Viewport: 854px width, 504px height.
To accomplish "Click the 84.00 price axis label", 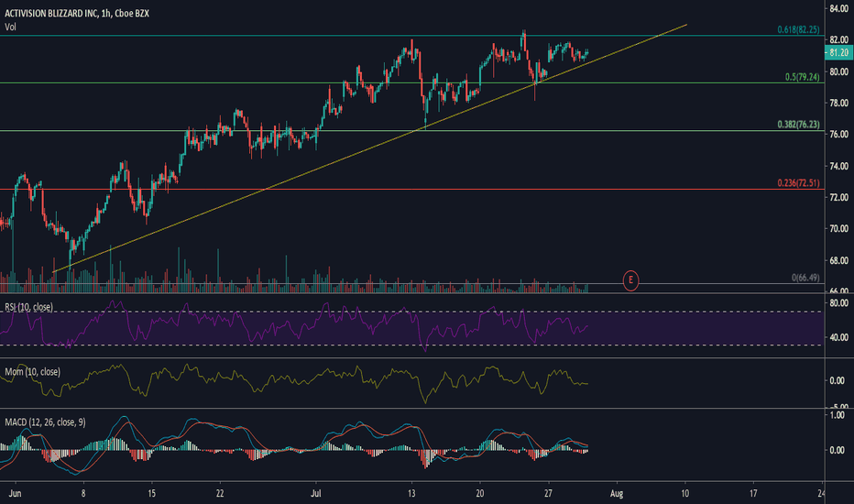I will pyautogui.click(x=838, y=7).
